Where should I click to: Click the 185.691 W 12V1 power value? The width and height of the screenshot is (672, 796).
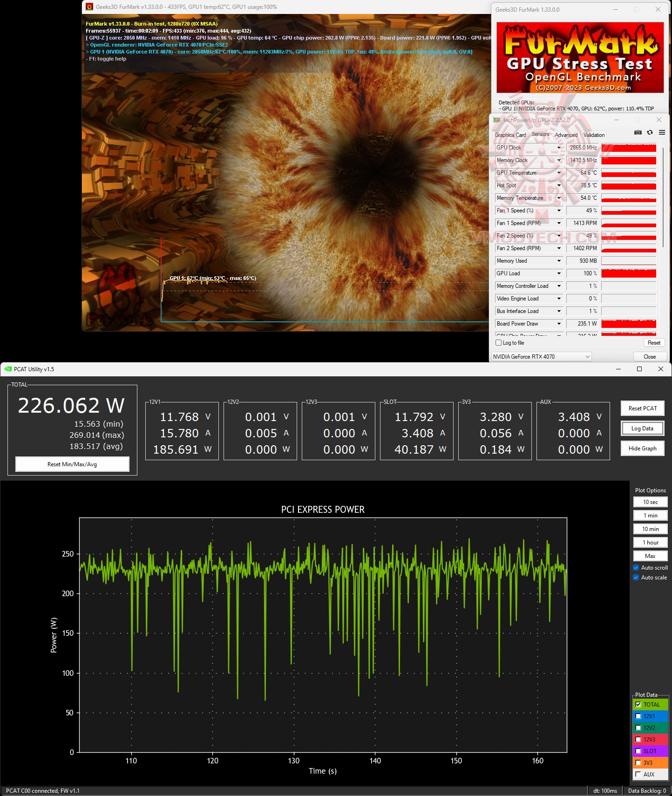[182, 450]
